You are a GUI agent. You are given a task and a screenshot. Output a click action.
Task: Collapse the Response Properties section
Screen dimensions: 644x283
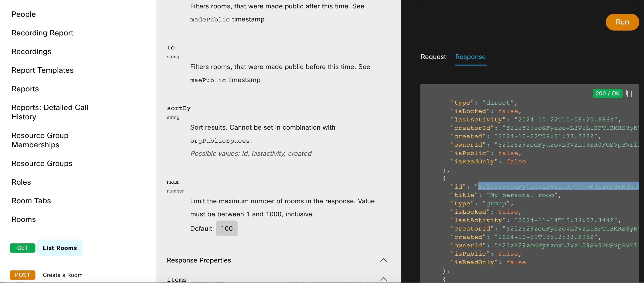pos(383,260)
